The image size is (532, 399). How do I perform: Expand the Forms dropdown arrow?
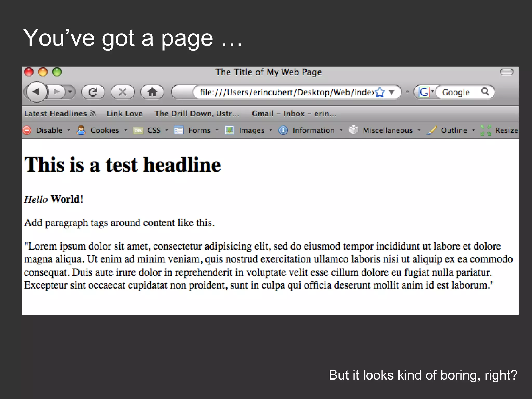[x=217, y=130]
